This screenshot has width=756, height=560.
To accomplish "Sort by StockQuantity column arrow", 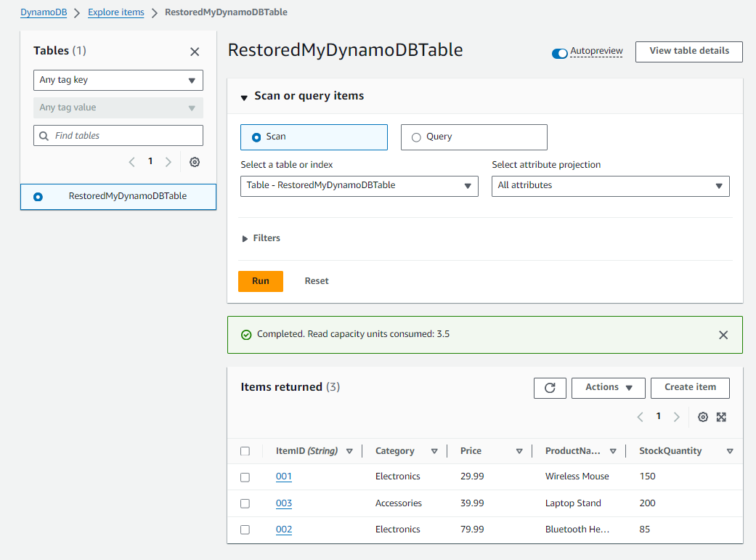I will (x=730, y=452).
